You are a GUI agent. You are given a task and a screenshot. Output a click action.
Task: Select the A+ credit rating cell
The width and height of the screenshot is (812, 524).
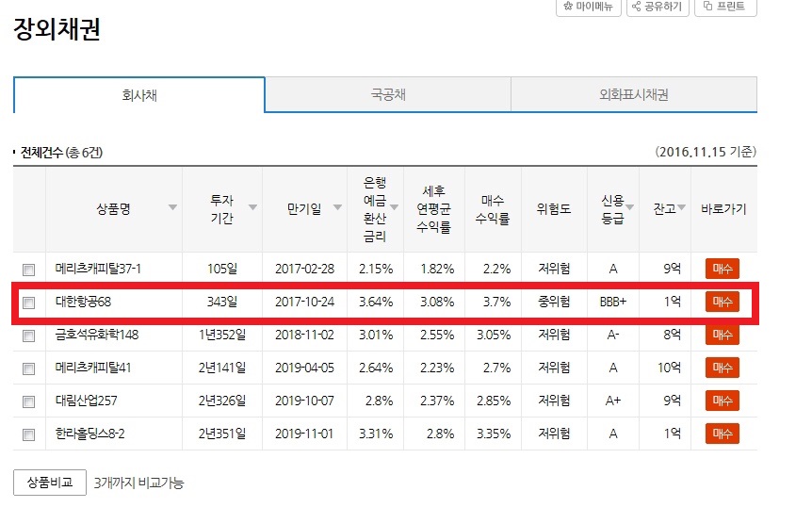613,401
